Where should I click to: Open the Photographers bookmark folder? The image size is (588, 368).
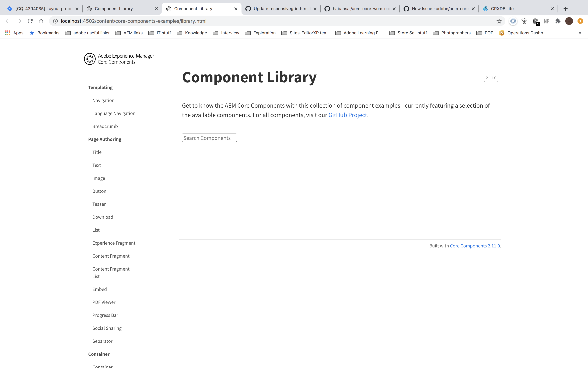coord(452,33)
